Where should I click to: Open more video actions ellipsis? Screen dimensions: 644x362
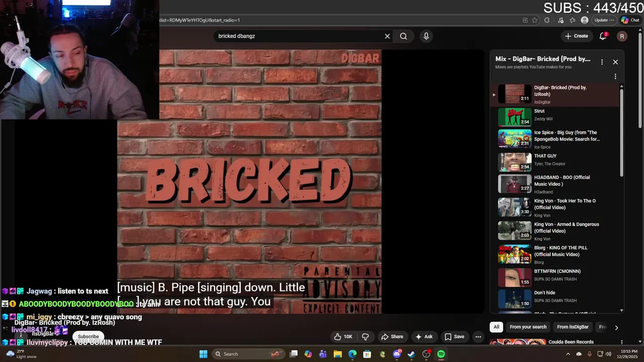pos(478,336)
